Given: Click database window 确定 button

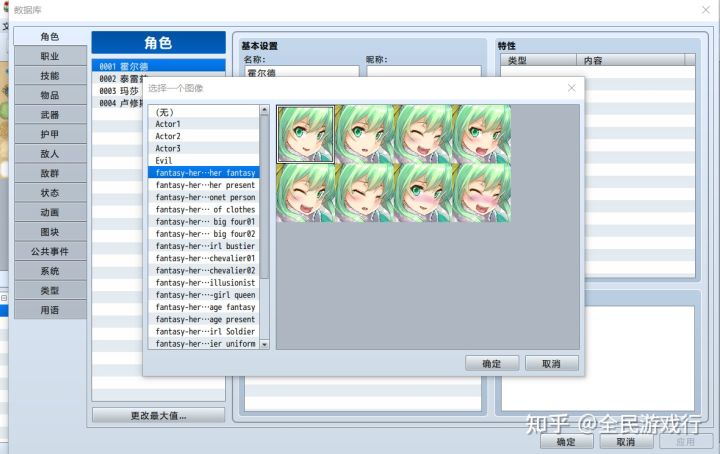Looking at the screenshot, I should coord(567,442).
